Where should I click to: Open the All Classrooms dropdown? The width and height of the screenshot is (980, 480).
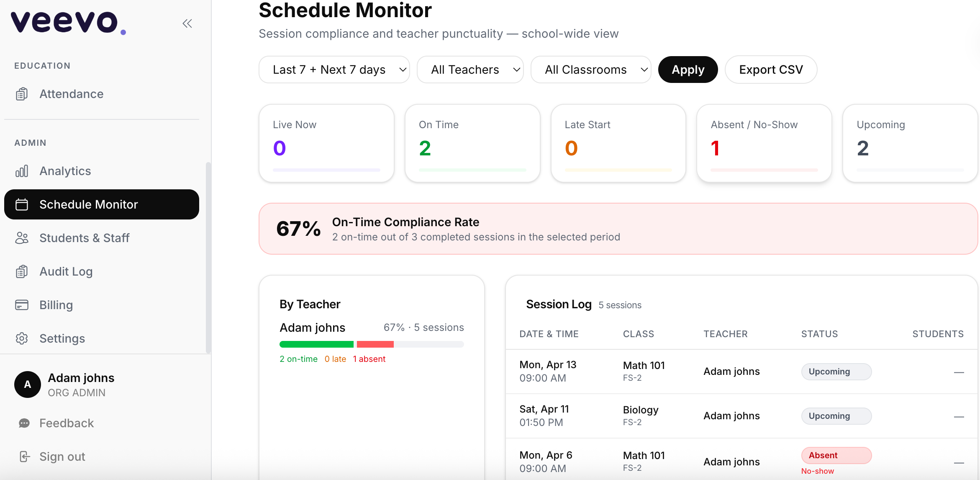point(590,70)
